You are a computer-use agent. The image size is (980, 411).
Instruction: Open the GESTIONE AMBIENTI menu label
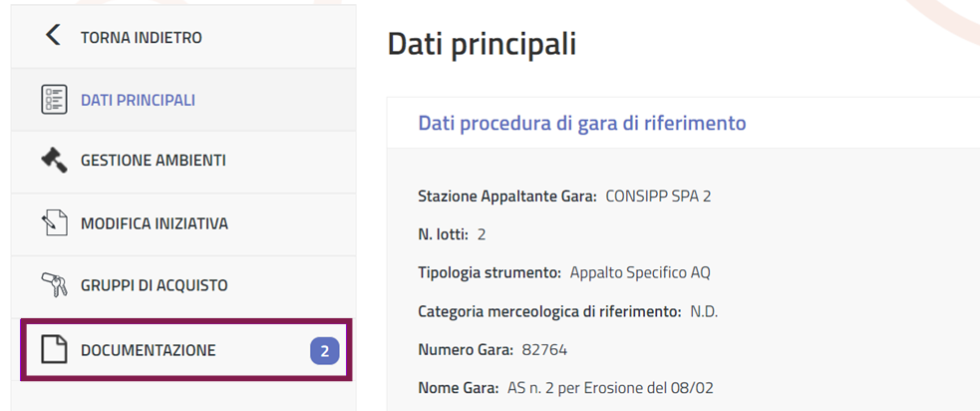click(153, 161)
